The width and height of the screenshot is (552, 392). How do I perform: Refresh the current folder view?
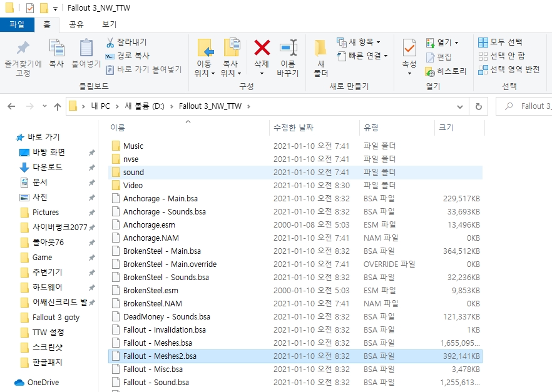(478, 106)
